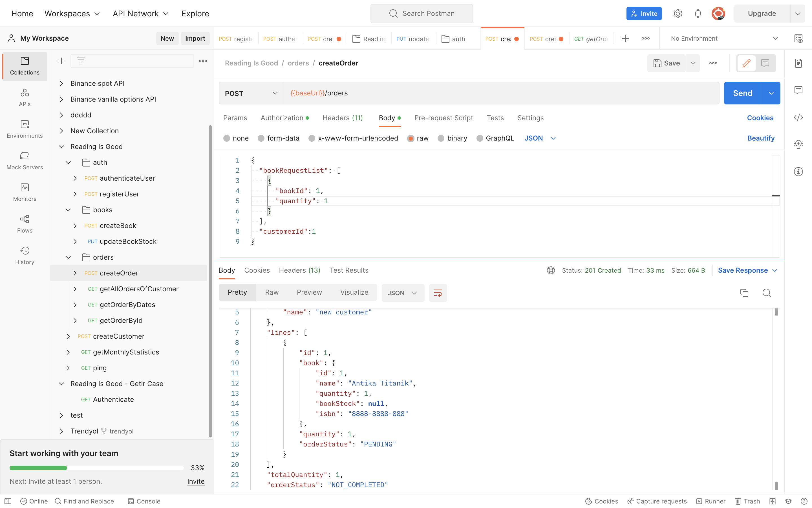Image resolution: width=812 pixels, height=508 pixels.
Task: Search the response with magnifier icon
Action: click(767, 293)
